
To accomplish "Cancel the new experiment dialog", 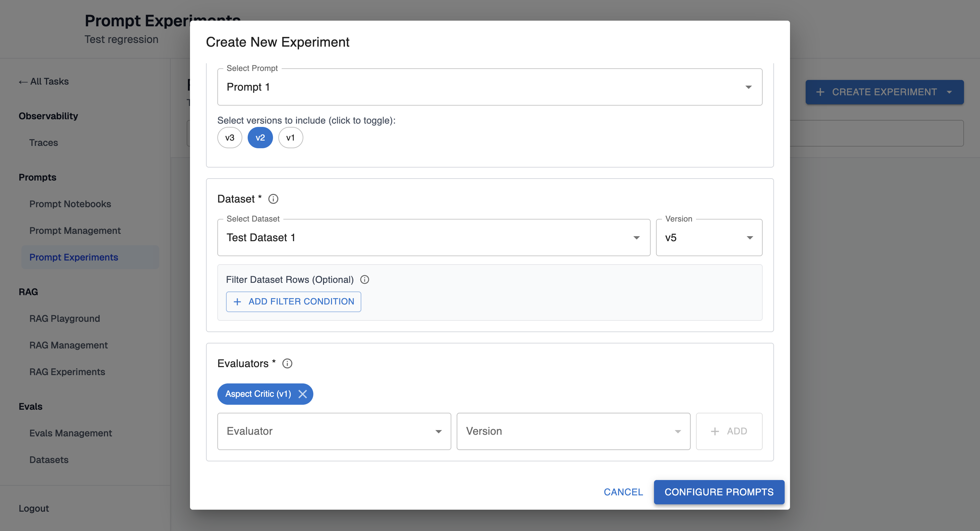I will pyautogui.click(x=623, y=492).
